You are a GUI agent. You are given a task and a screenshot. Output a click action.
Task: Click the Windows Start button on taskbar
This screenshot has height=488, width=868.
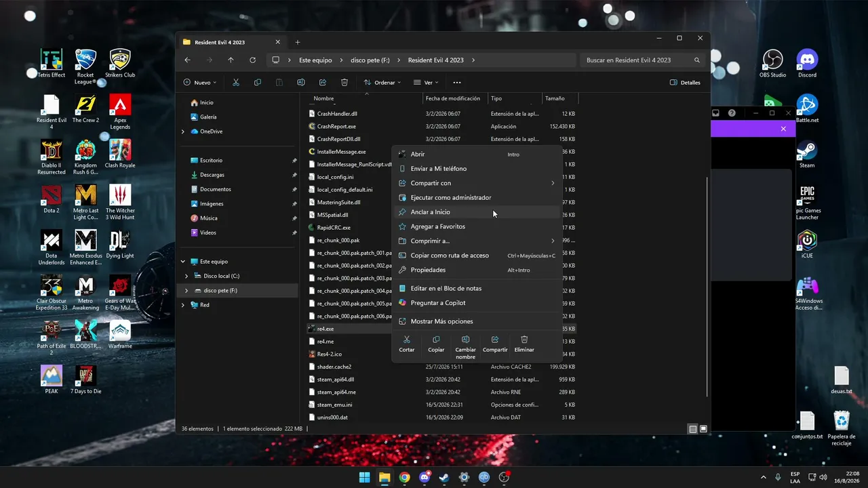click(365, 477)
